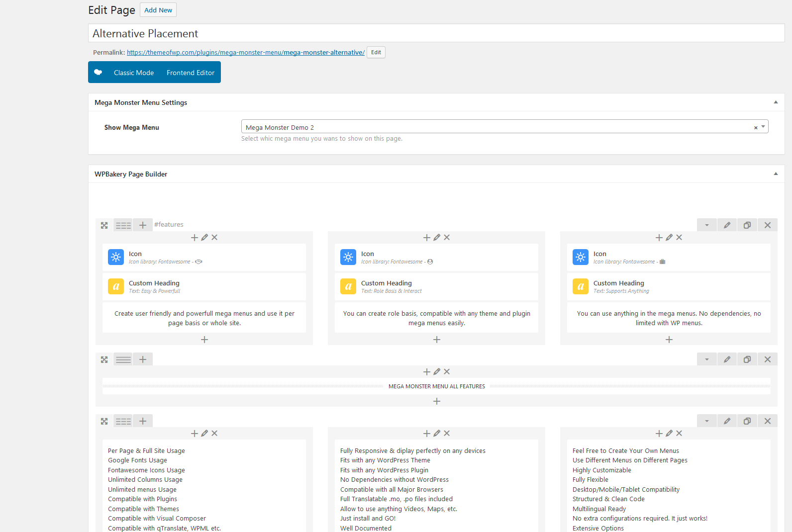
Task: Delete the separator row
Action: 768,359
